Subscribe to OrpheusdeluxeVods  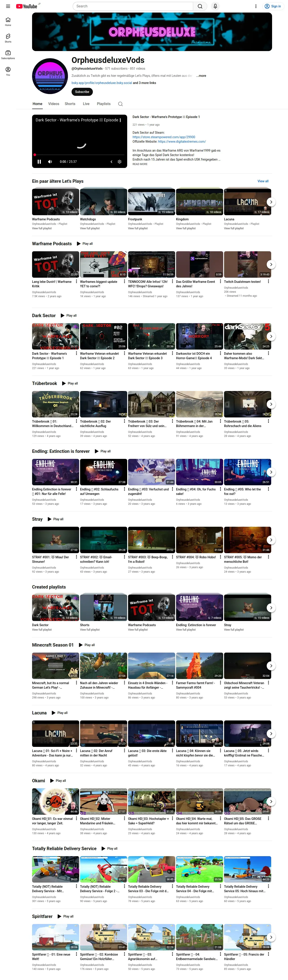[82, 92]
